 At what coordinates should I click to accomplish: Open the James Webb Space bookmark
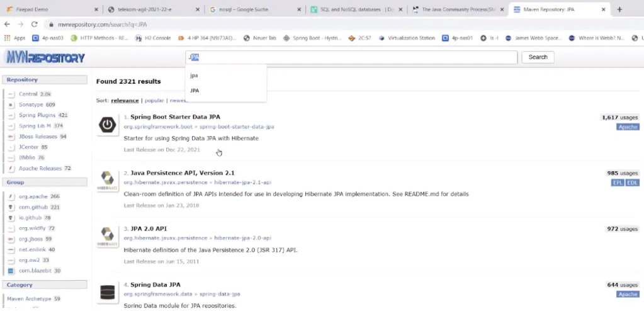[x=533, y=38]
